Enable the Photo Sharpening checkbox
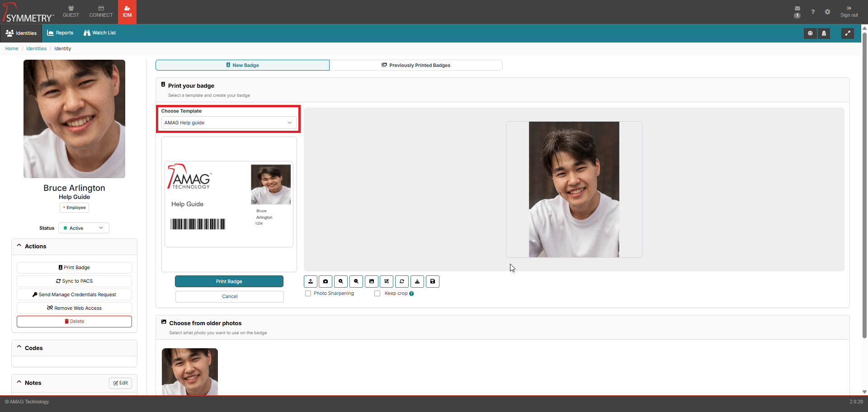The height and width of the screenshot is (412, 868). pyautogui.click(x=308, y=294)
